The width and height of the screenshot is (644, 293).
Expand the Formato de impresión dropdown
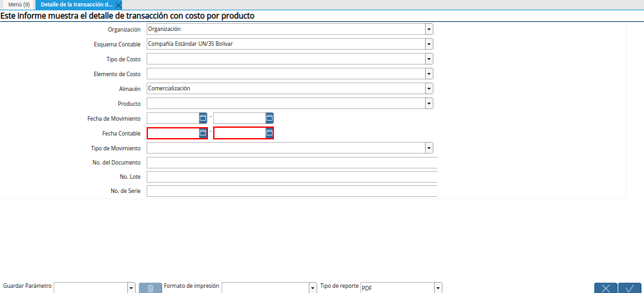[x=313, y=288]
